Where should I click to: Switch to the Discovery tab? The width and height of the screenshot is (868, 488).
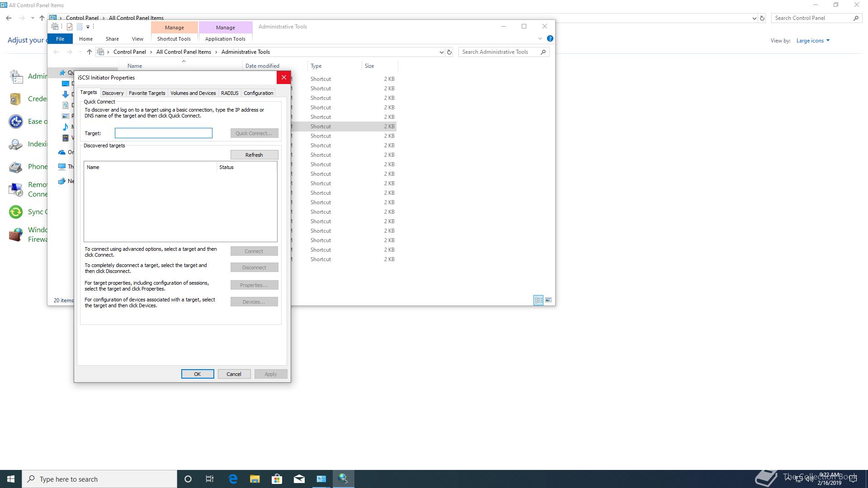tap(113, 93)
